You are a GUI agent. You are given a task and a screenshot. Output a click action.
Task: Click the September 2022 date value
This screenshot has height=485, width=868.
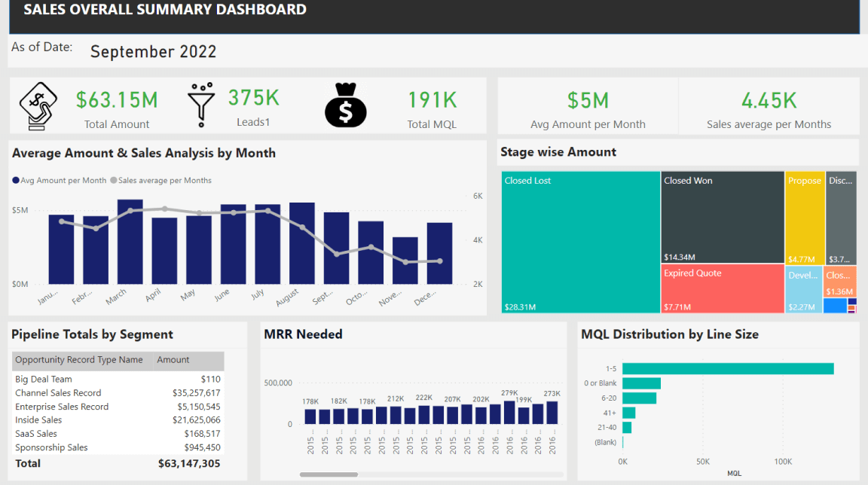coord(153,52)
